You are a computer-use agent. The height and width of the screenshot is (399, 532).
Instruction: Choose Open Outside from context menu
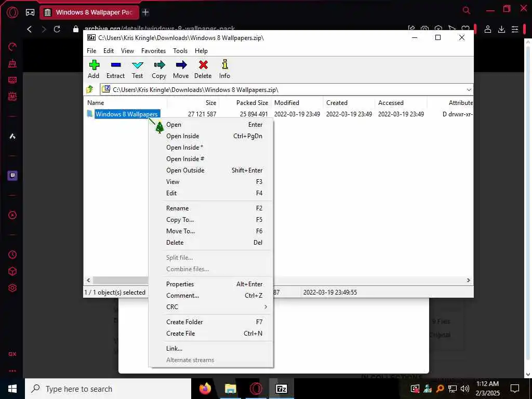coord(211,170)
